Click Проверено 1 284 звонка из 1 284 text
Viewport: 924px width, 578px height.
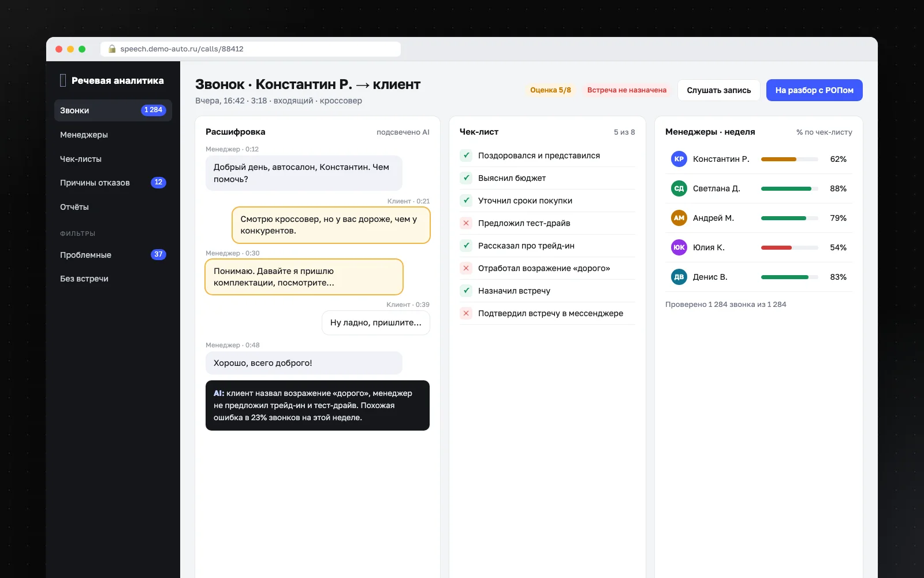(725, 305)
